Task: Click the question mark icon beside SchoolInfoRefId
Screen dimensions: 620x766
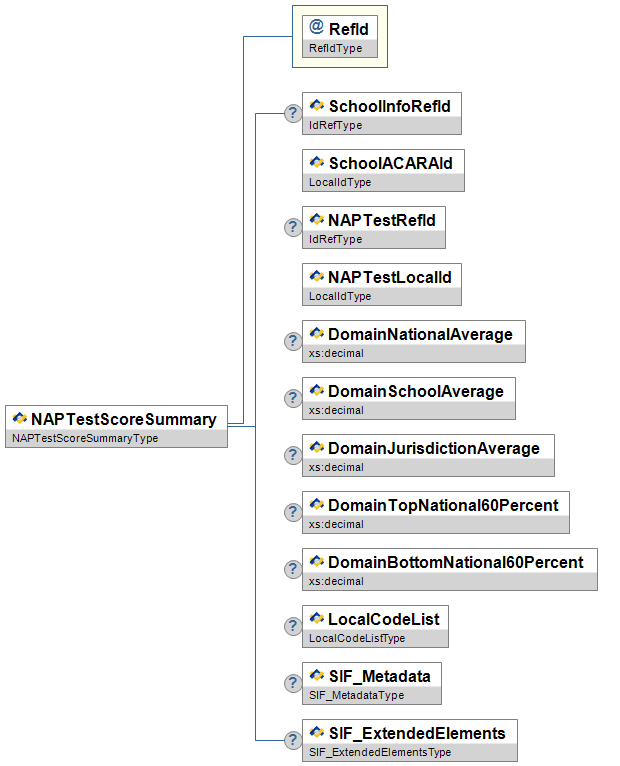Action: (293, 113)
